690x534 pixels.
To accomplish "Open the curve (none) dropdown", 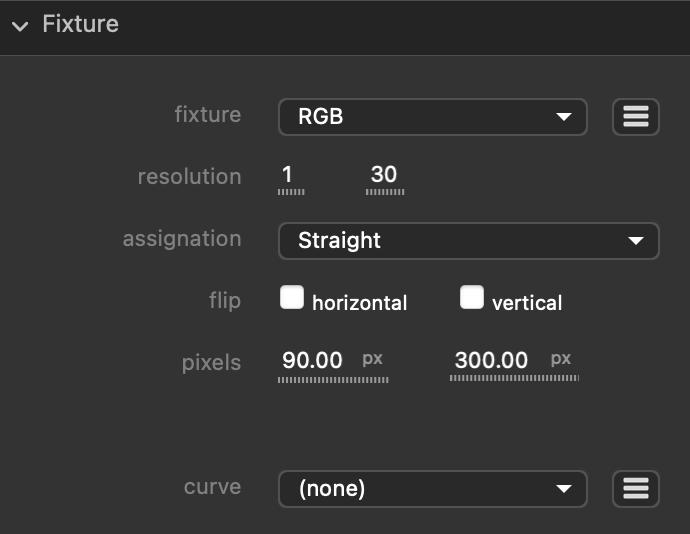I will point(432,489).
